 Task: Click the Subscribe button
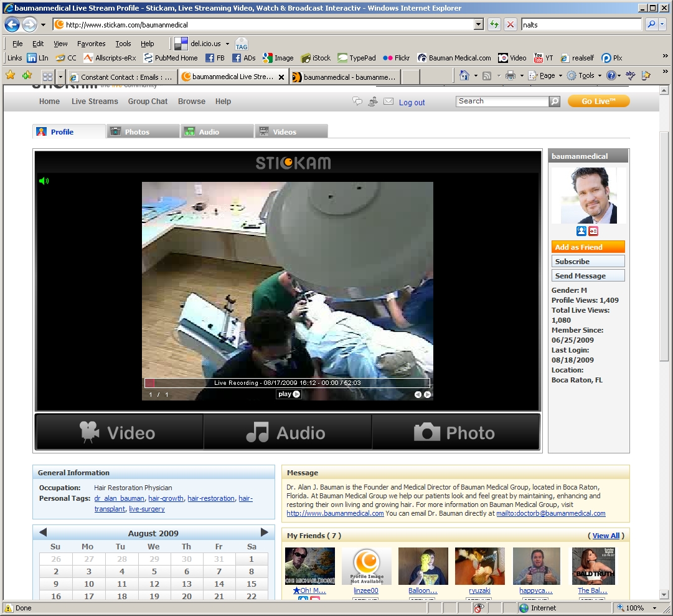(x=588, y=262)
